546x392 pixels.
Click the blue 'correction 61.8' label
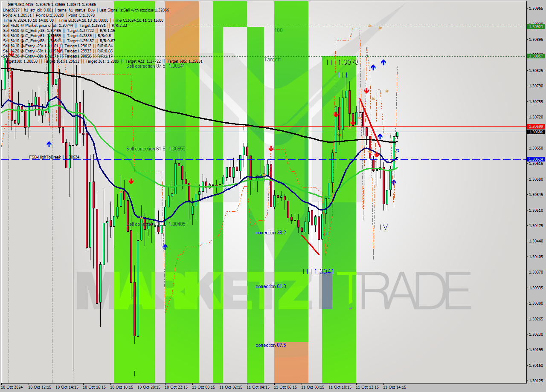pos(270,286)
